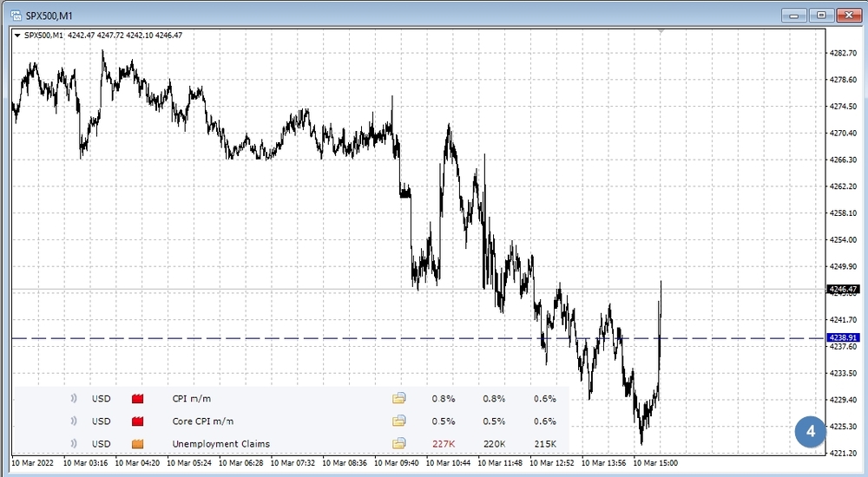
Task: Click the sound icon for Unemployment Claims
Action: click(75, 444)
